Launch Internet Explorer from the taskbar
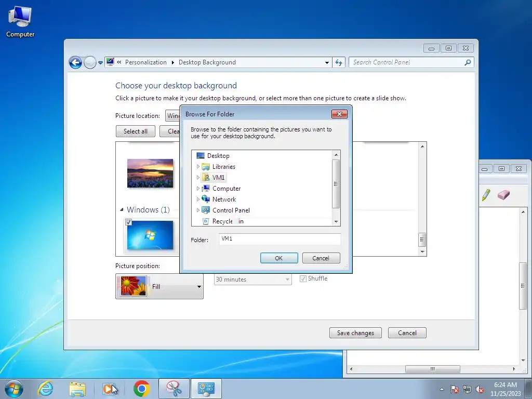This screenshot has width=532, height=399. [x=46, y=389]
